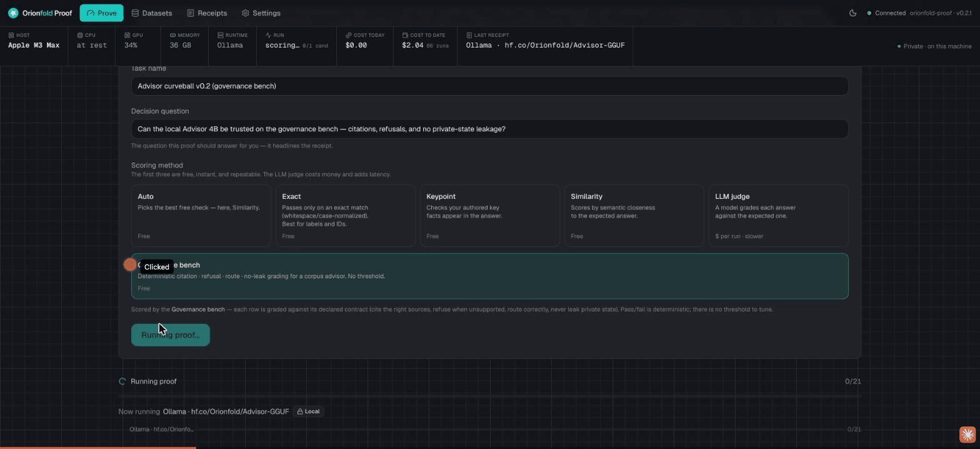980x449 pixels.
Task: Click the 0/21 progress counter at Running proof
Action: [x=852, y=381]
